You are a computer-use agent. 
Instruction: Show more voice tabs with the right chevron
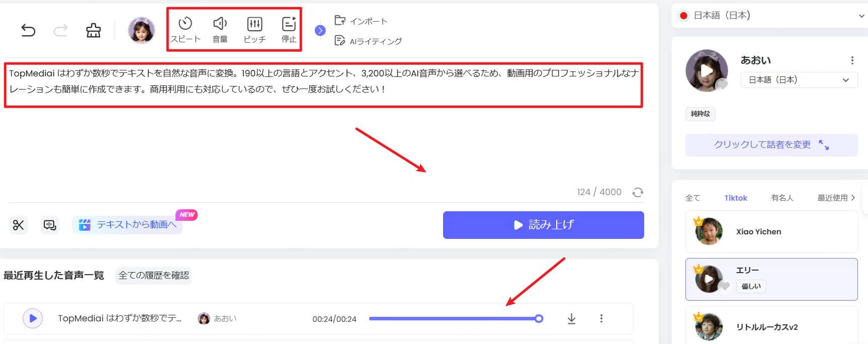coord(853,198)
